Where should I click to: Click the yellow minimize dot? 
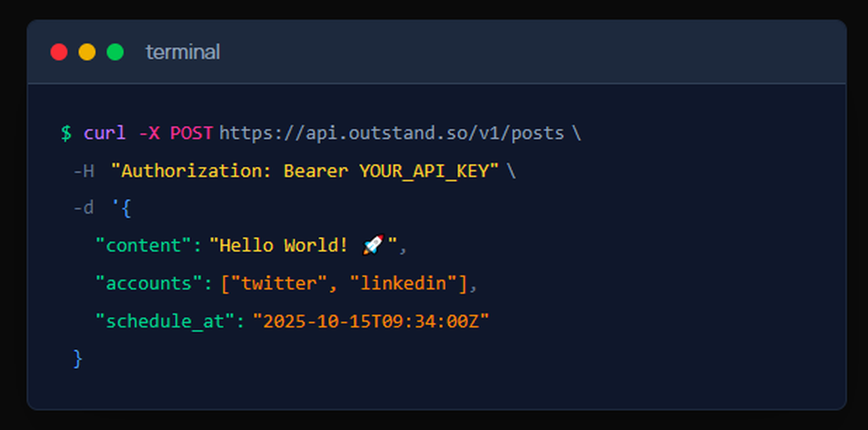(x=87, y=52)
